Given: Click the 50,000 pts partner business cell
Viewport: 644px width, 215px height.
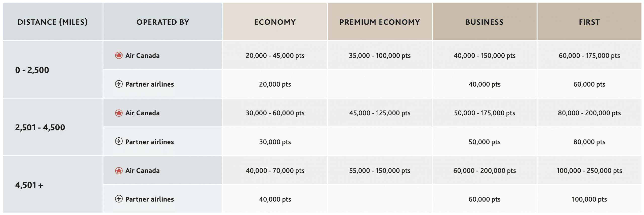Looking at the screenshot, I should [x=485, y=141].
